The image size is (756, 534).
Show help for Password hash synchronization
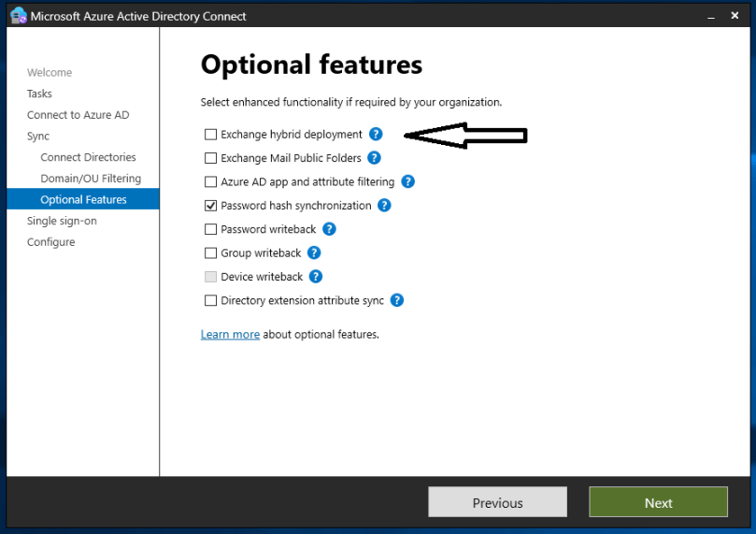tap(384, 206)
